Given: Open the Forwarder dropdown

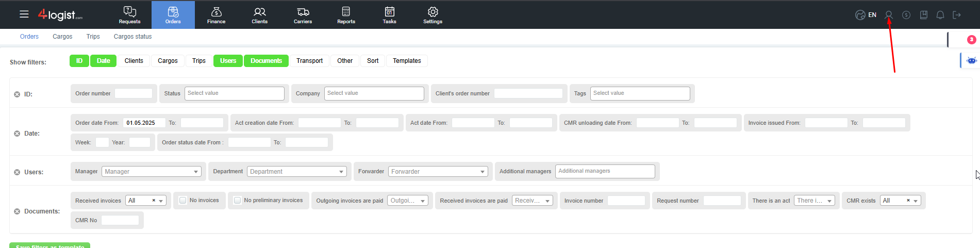Looking at the screenshot, I should coord(438,172).
